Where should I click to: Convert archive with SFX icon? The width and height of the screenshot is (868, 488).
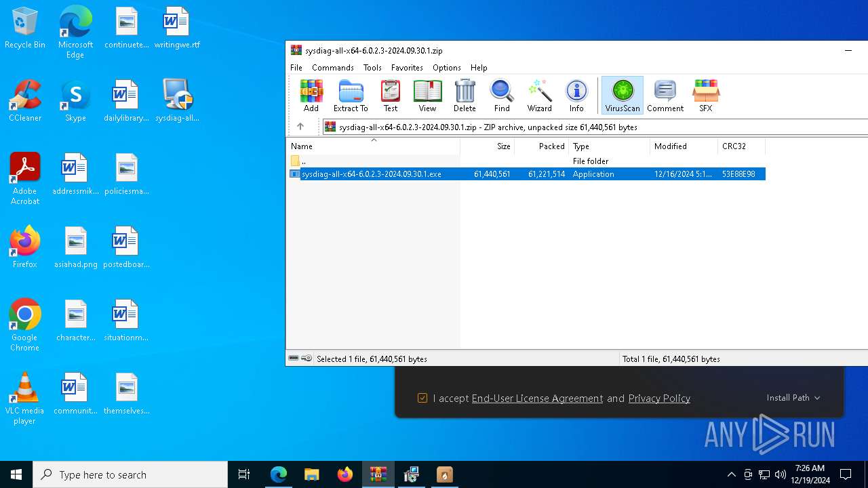705,96
